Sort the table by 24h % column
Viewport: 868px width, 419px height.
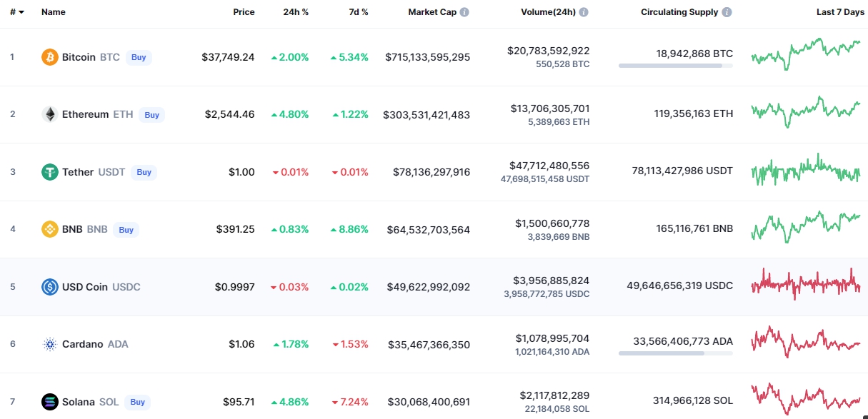click(x=296, y=13)
